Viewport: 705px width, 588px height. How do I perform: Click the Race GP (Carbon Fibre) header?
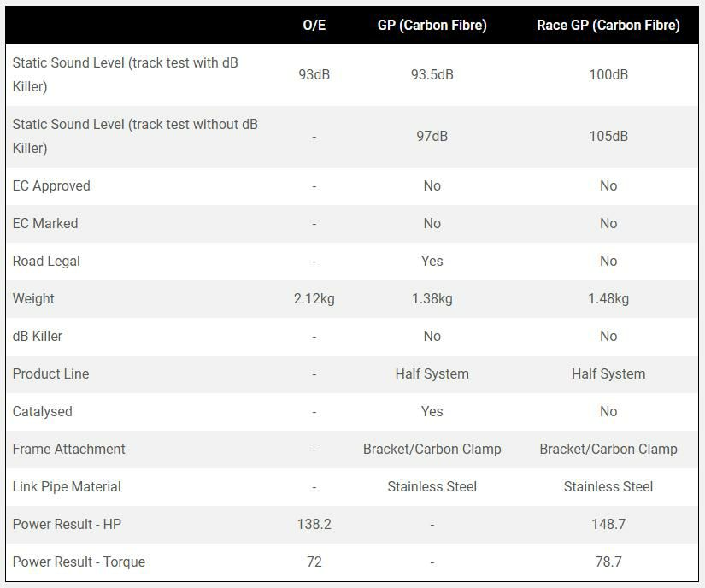[608, 25]
